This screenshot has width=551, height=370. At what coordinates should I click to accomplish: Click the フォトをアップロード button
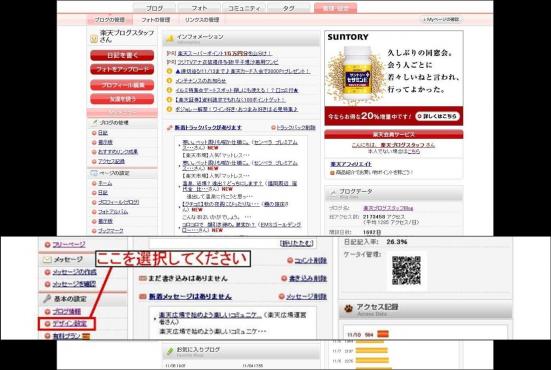tap(122, 70)
